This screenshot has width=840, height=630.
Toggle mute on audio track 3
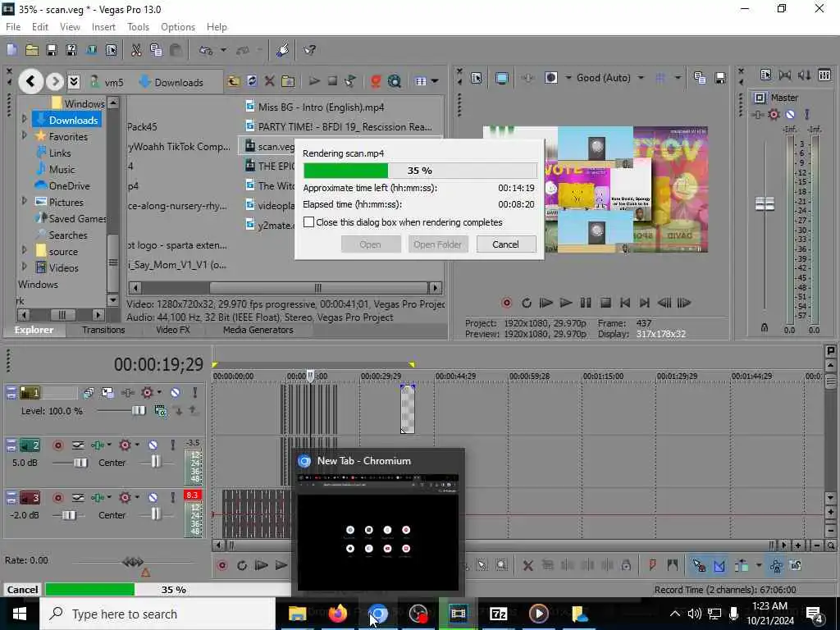click(153, 498)
